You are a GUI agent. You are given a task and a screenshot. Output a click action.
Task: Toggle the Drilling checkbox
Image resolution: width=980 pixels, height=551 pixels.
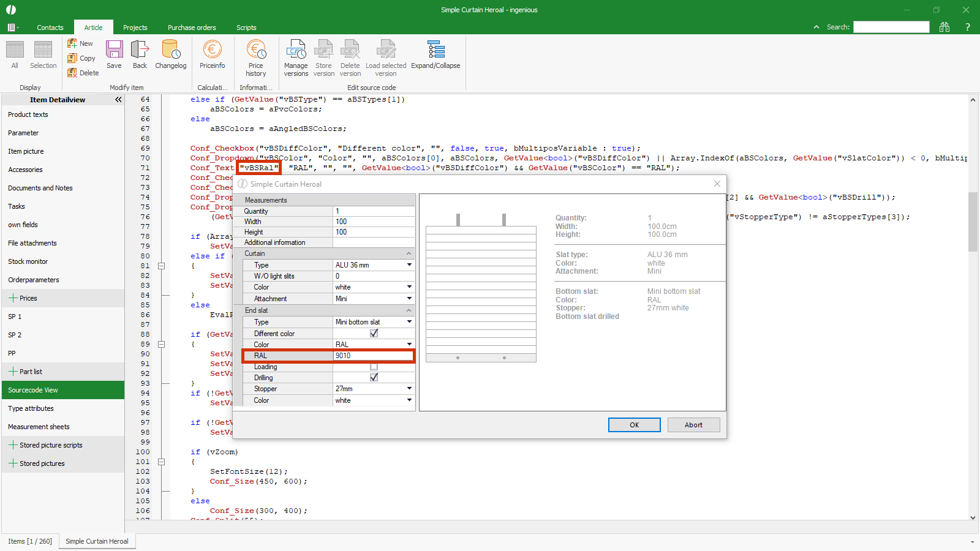(x=374, y=378)
